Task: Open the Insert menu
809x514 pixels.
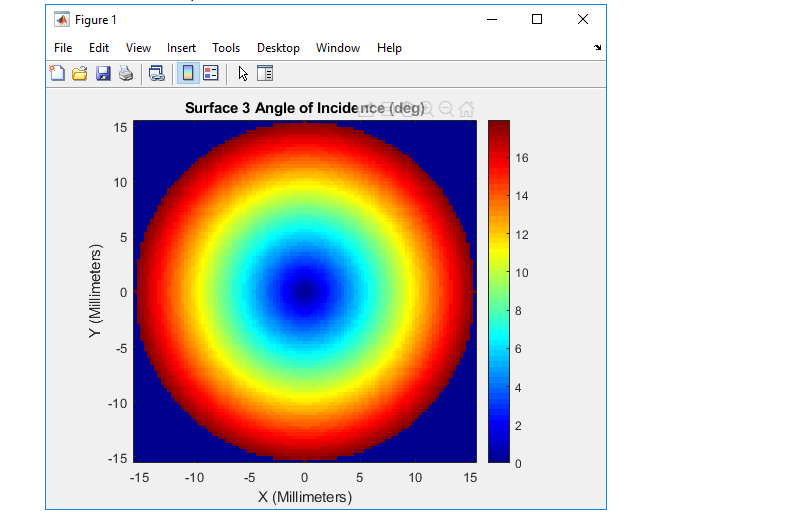Action: 181,48
